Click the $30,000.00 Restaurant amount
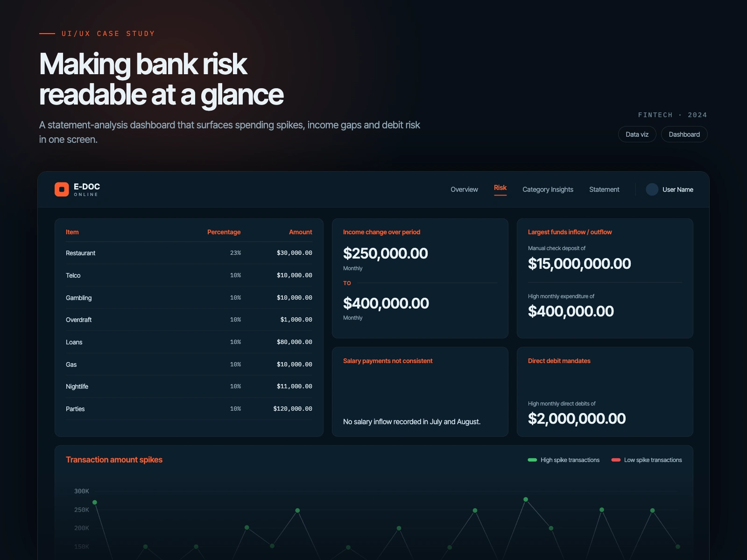 [294, 253]
